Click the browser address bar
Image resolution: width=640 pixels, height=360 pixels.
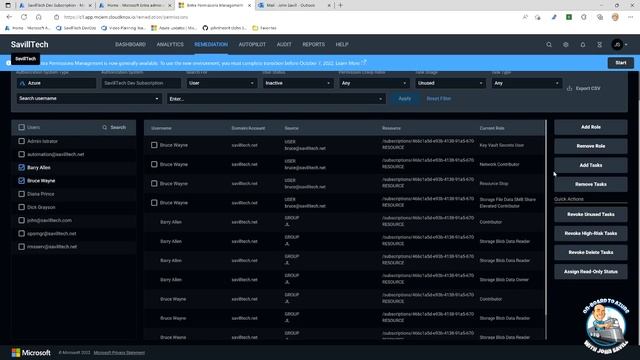pos(286,17)
